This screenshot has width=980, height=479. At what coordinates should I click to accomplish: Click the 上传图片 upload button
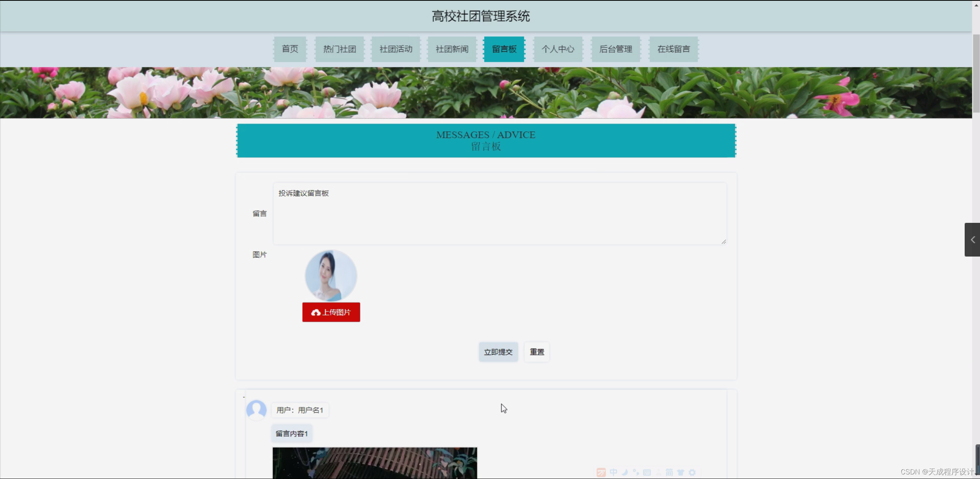click(x=331, y=312)
